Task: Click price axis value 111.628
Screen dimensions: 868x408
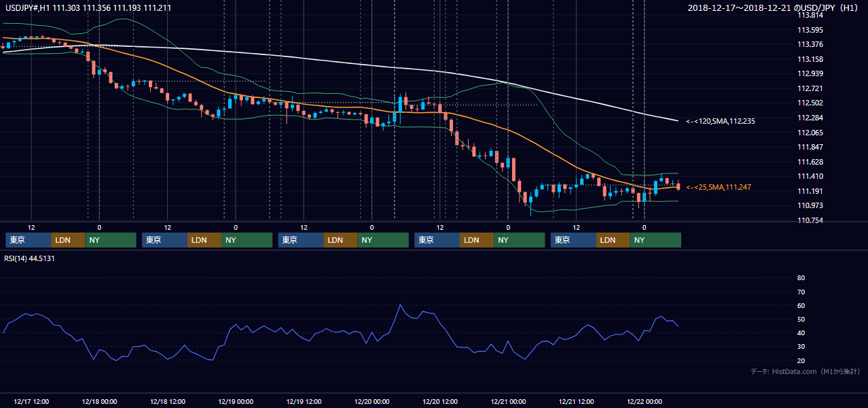Action: coord(810,162)
